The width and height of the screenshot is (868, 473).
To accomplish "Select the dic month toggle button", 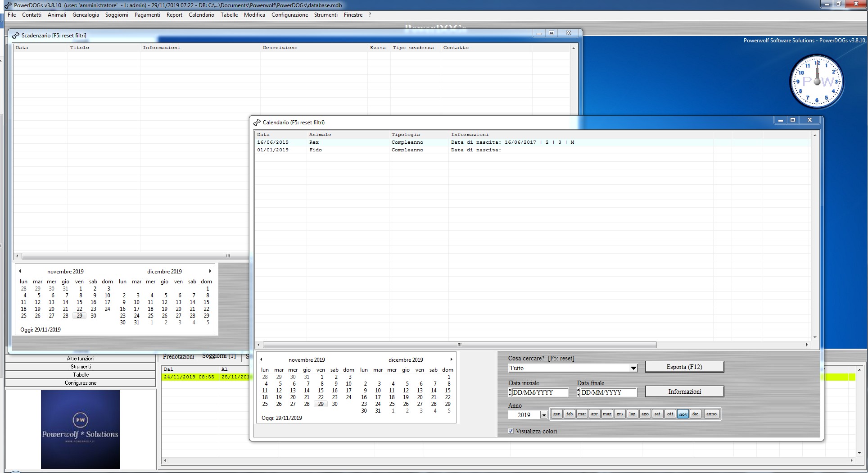I will 696,414.
